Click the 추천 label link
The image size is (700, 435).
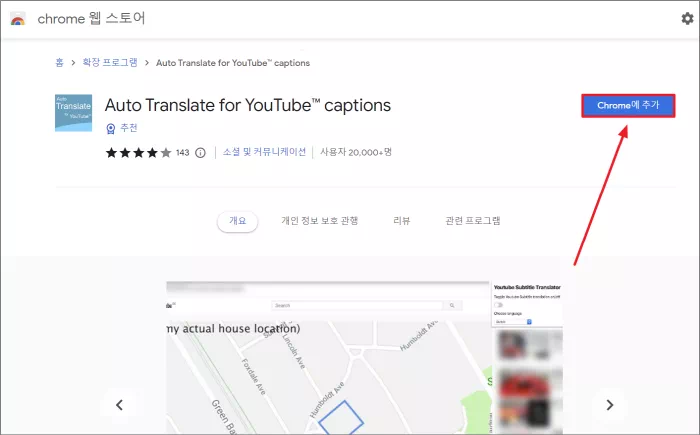129,128
